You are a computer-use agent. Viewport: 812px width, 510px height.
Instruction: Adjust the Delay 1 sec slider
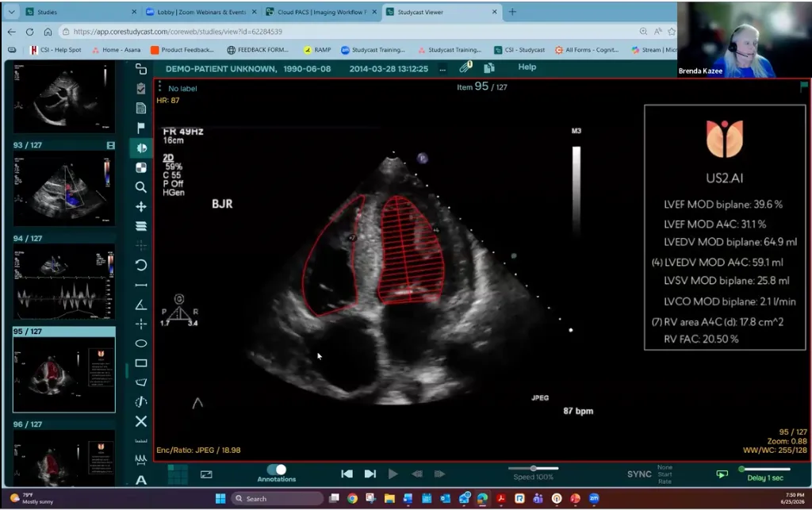765,469
